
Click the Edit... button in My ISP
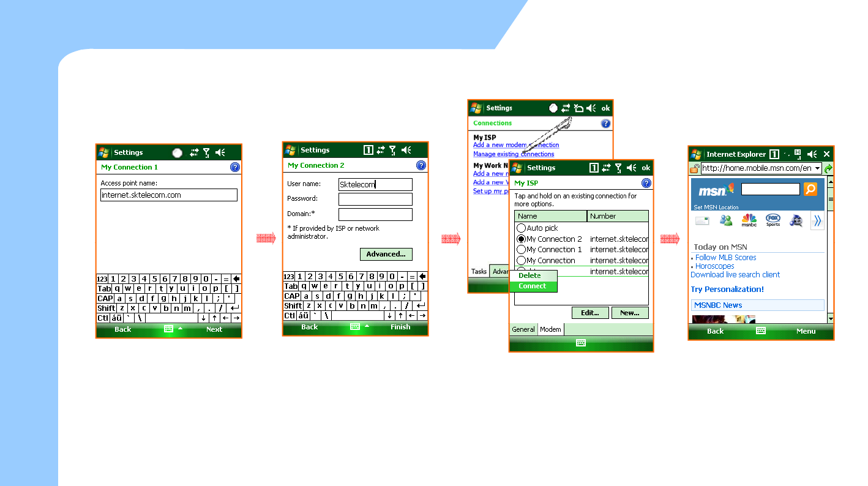point(590,313)
